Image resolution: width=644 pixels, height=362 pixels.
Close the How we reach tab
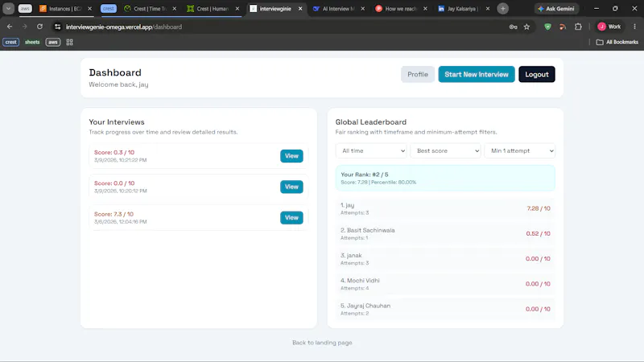425,9
